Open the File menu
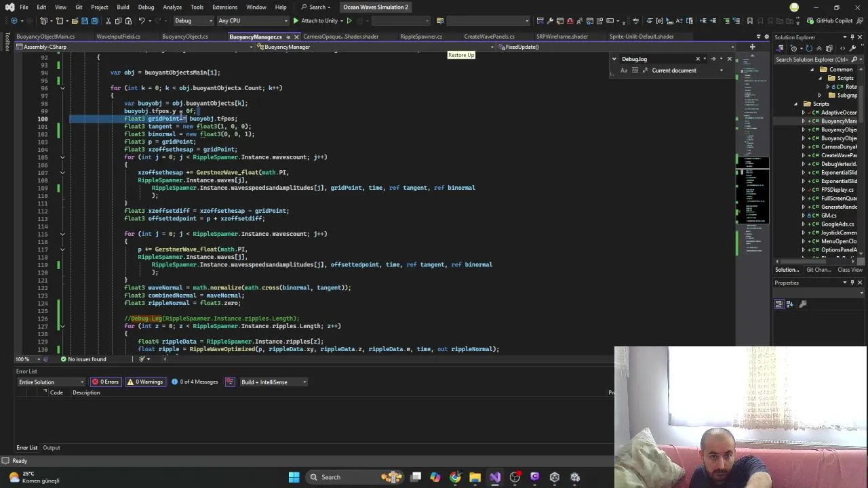This screenshot has height=488, width=868. pyautogui.click(x=24, y=7)
